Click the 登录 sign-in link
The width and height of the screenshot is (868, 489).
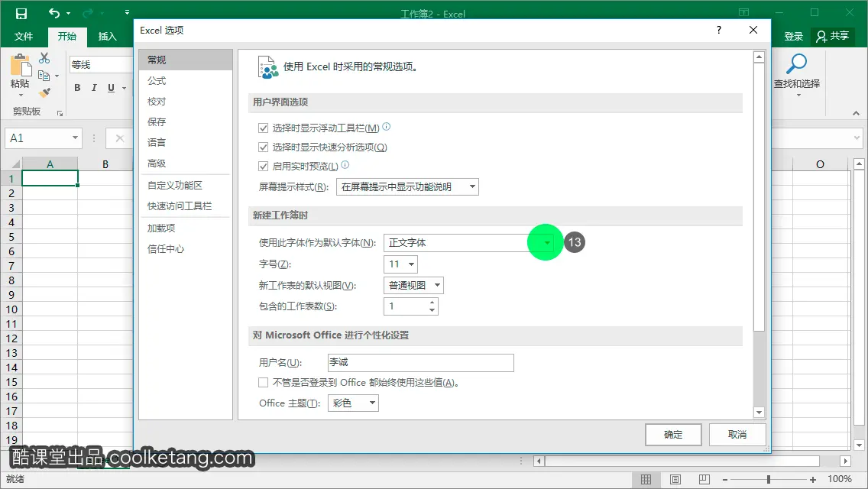pos(793,37)
